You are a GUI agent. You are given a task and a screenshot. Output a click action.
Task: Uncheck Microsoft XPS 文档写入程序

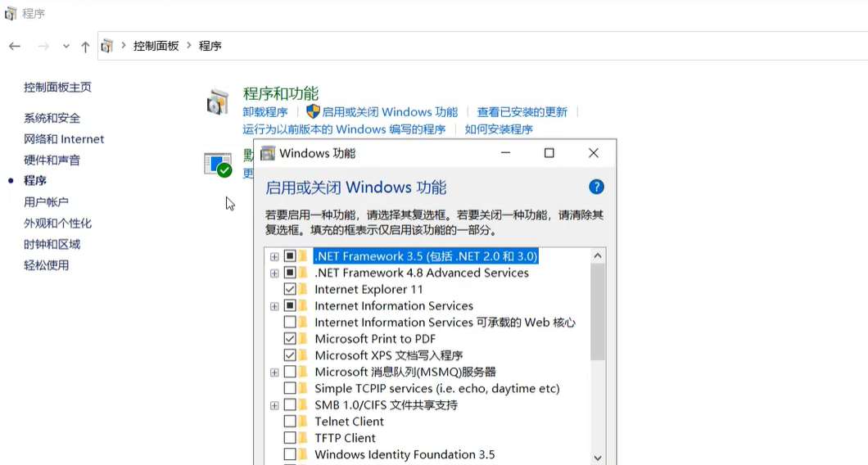pos(290,355)
